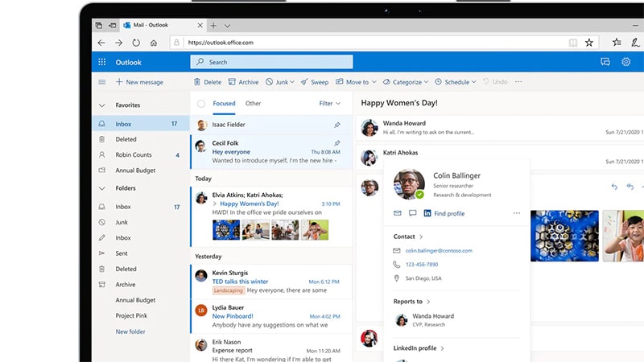The height and width of the screenshot is (362, 644).
Task: Expand the Happy Women's Day conversation
Action: pos(214,204)
